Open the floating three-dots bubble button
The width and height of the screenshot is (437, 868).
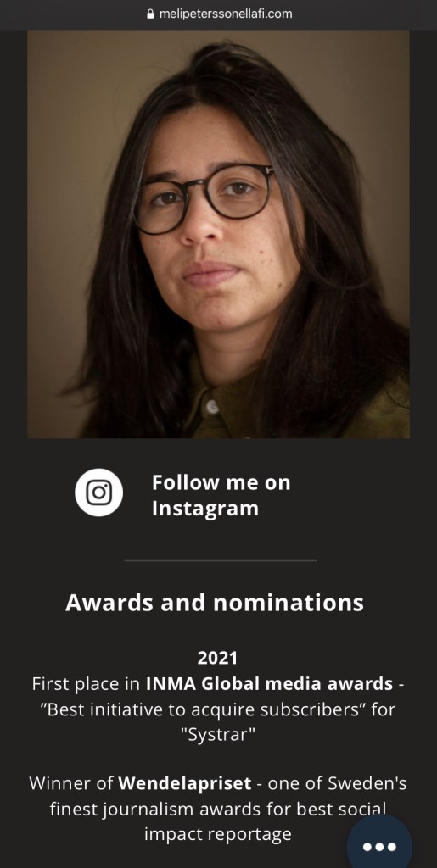379,847
